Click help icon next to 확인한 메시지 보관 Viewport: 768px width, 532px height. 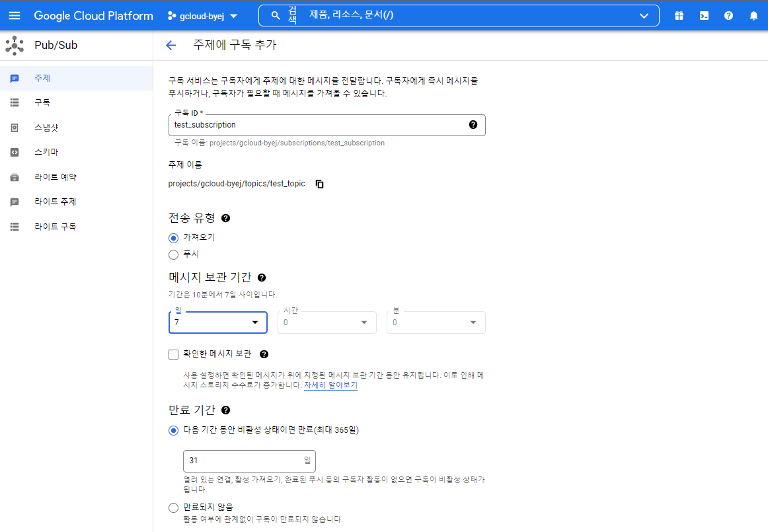point(264,354)
